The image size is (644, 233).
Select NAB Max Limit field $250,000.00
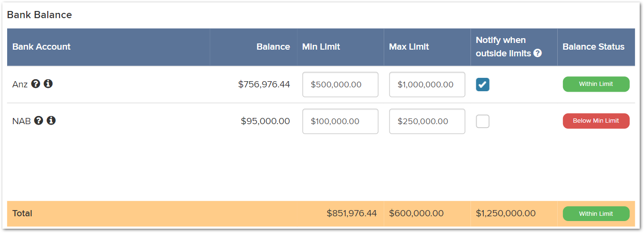(427, 121)
